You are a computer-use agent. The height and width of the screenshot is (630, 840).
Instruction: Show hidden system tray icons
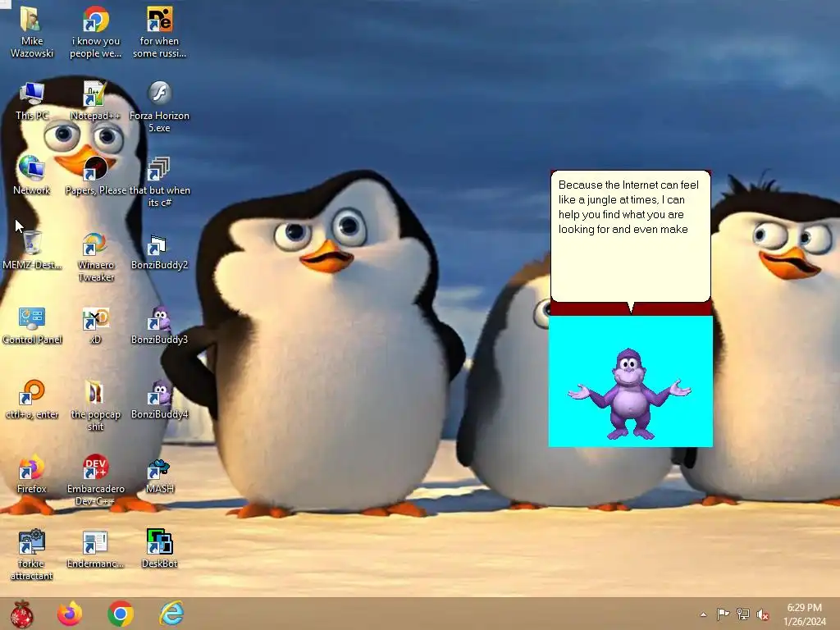[x=703, y=614]
